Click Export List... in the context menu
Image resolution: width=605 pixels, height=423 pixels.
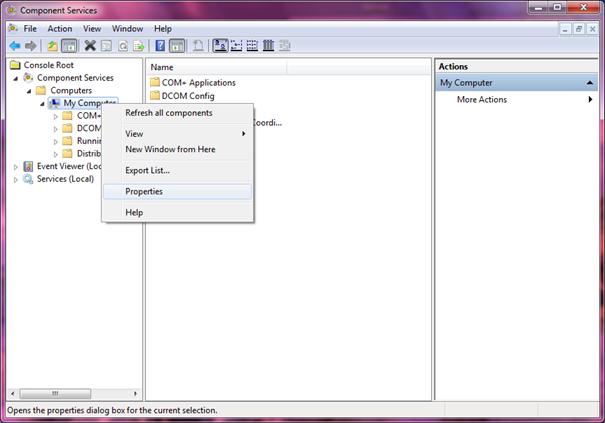pyautogui.click(x=147, y=170)
